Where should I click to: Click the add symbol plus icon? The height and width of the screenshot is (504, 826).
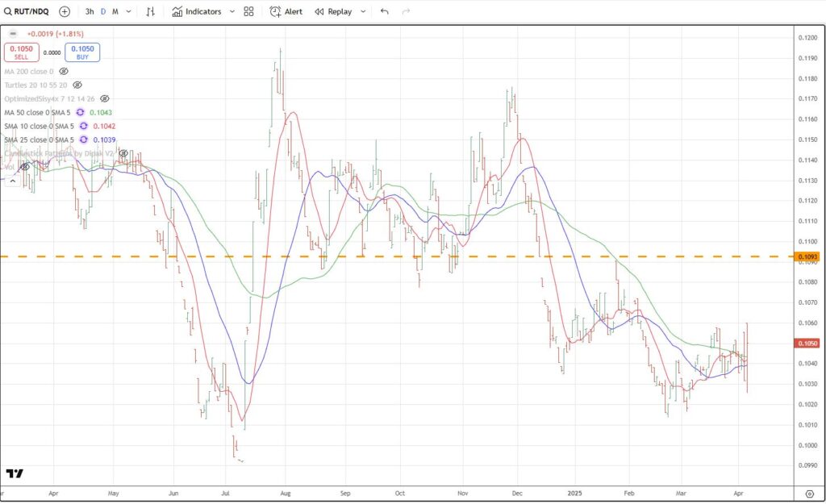65,12
